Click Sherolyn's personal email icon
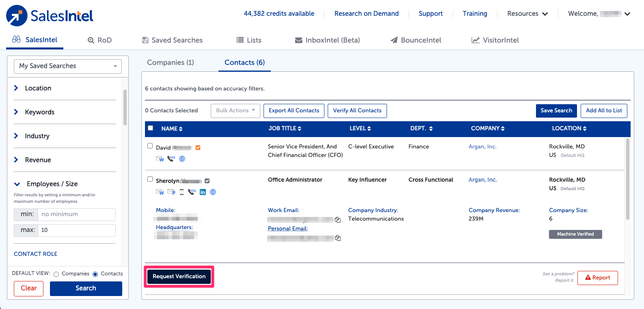644x309 pixels. click(171, 192)
